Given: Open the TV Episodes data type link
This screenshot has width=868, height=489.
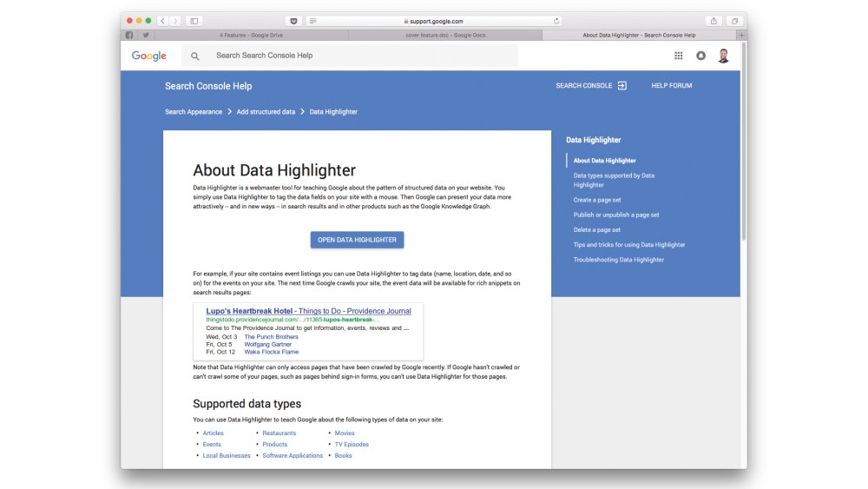Looking at the screenshot, I should tap(352, 444).
